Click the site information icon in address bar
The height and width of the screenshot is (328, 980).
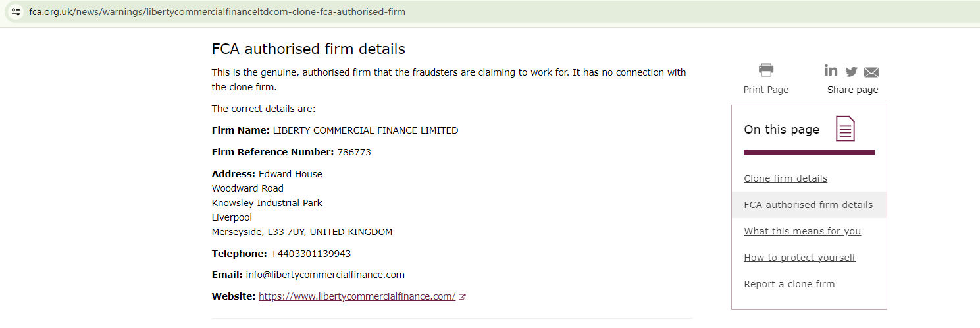tap(16, 12)
